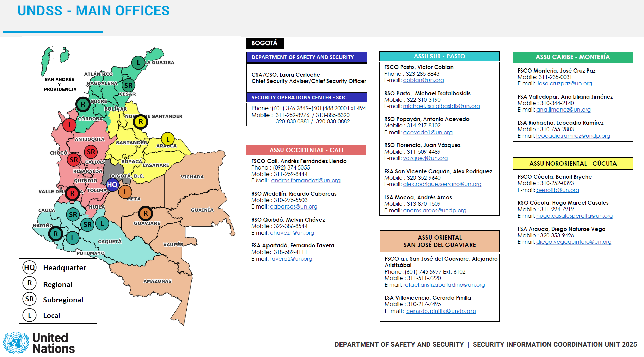Select the ASSU SUR - PASTO header
Screen dimensions: 644x357
pos(439,56)
